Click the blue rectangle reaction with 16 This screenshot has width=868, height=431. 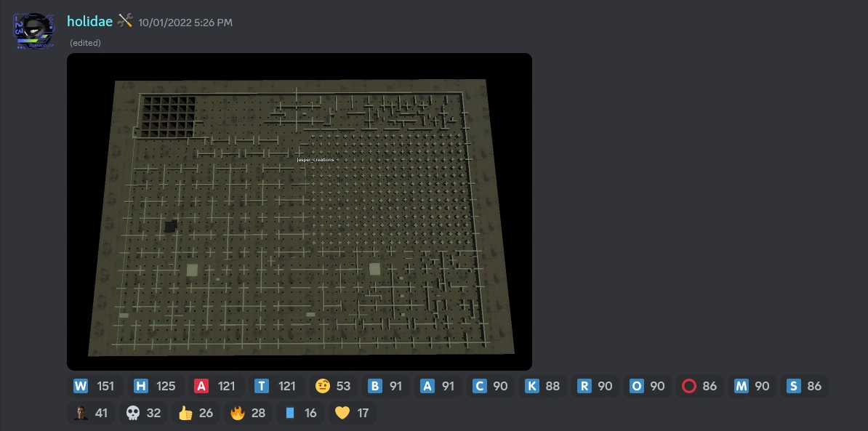point(300,413)
